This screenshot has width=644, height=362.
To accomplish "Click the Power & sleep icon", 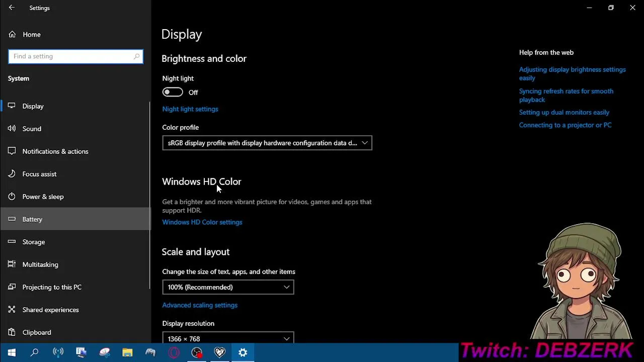I will (x=12, y=197).
